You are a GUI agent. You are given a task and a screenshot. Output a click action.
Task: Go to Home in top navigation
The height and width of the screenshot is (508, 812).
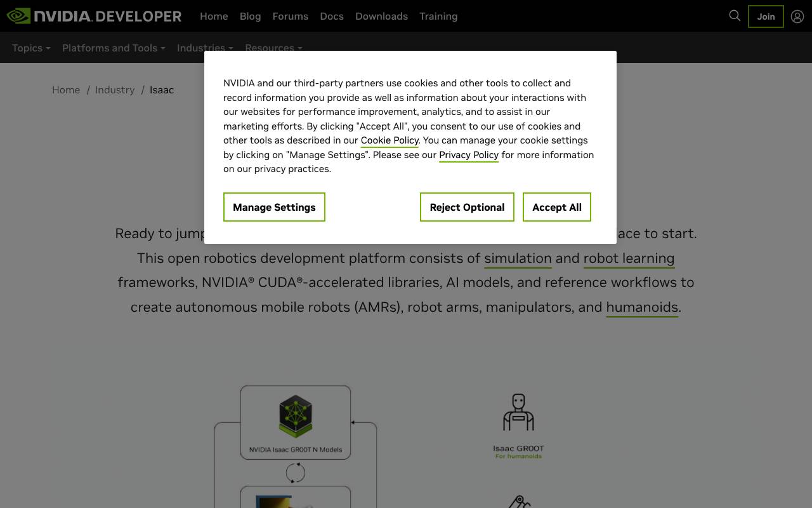pos(214,17)
